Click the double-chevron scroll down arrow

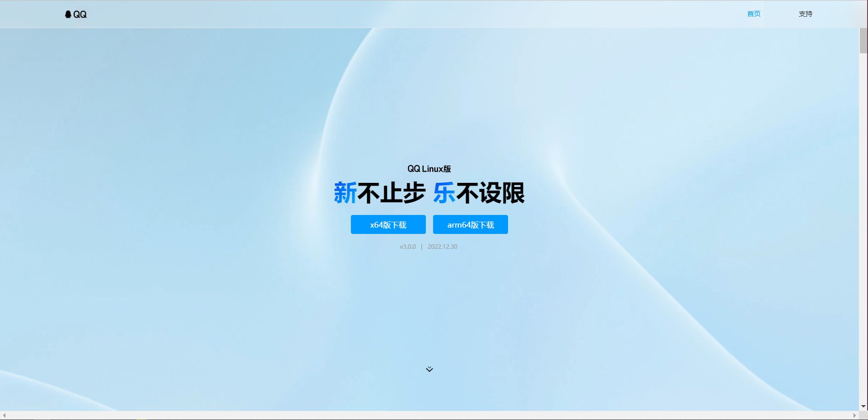point(429,369)
